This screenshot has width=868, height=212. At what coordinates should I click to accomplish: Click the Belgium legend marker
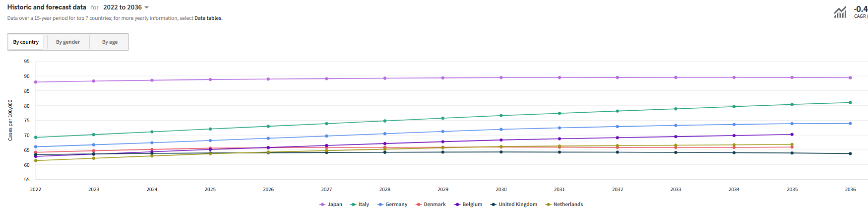click(x=457, y=205)
